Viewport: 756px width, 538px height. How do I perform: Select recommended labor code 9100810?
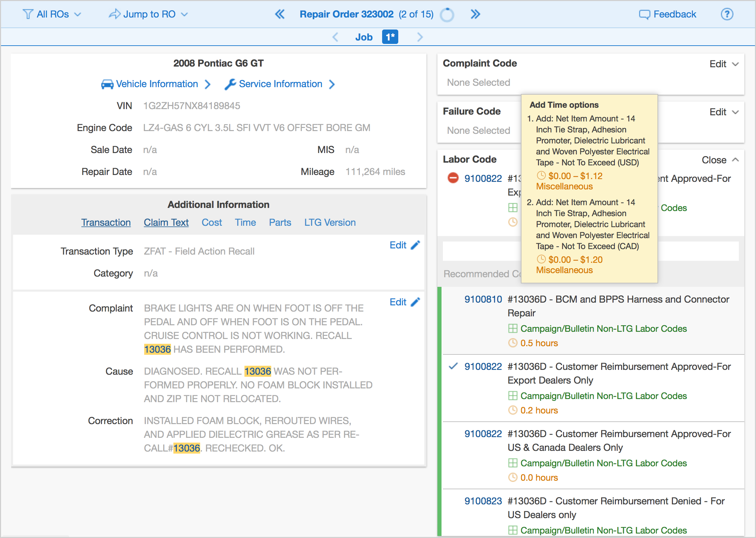[483, 299]
